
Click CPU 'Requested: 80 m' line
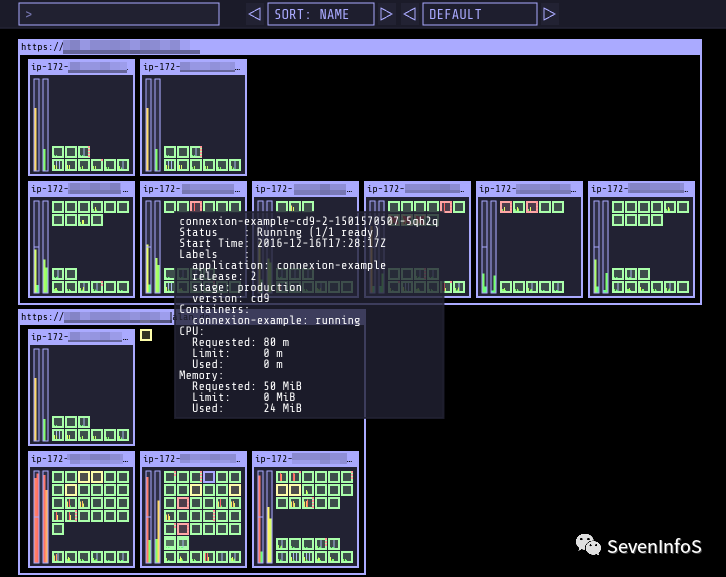click(x=240, y=342)
